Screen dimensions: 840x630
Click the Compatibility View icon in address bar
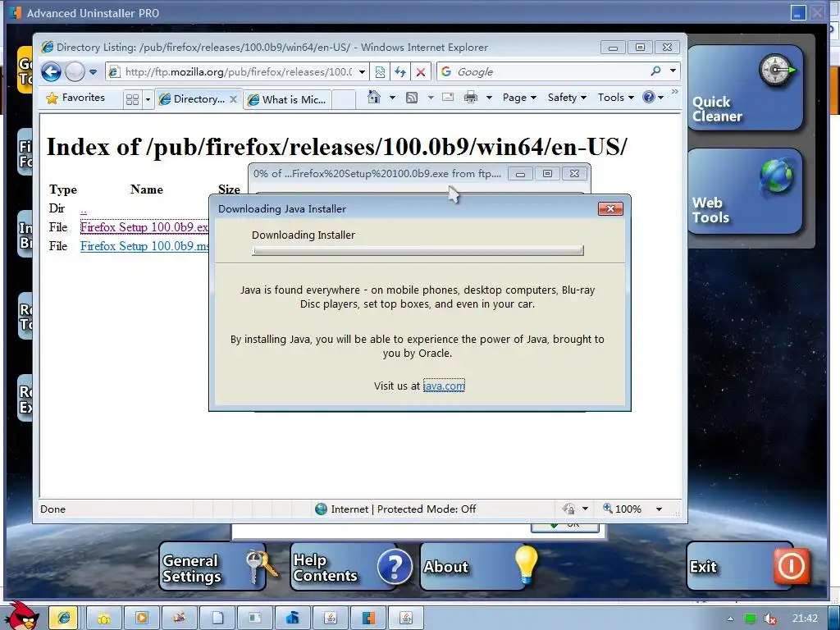click(379, 72)
